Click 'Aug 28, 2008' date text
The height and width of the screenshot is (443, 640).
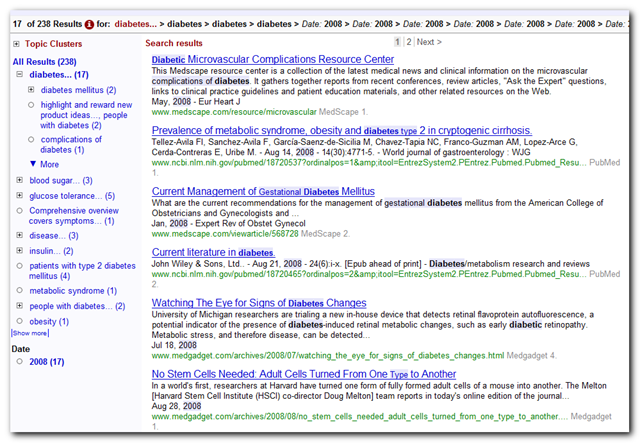tap(176, 406)
